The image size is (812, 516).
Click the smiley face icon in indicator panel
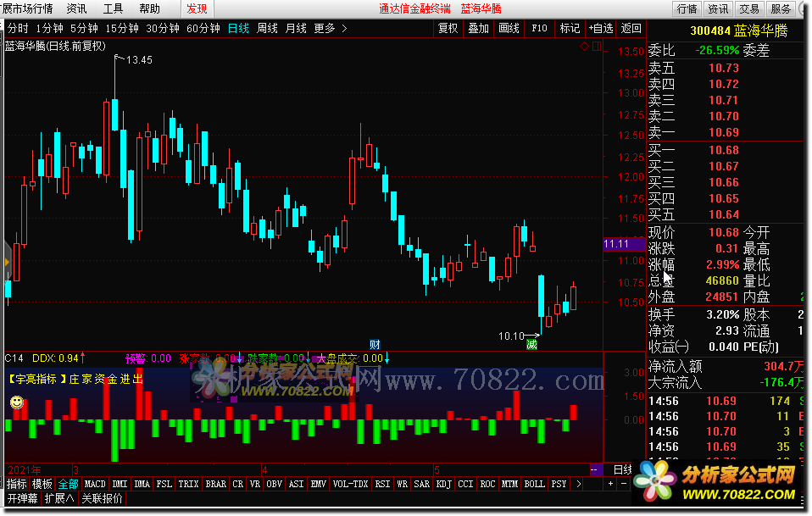point(17,402)
